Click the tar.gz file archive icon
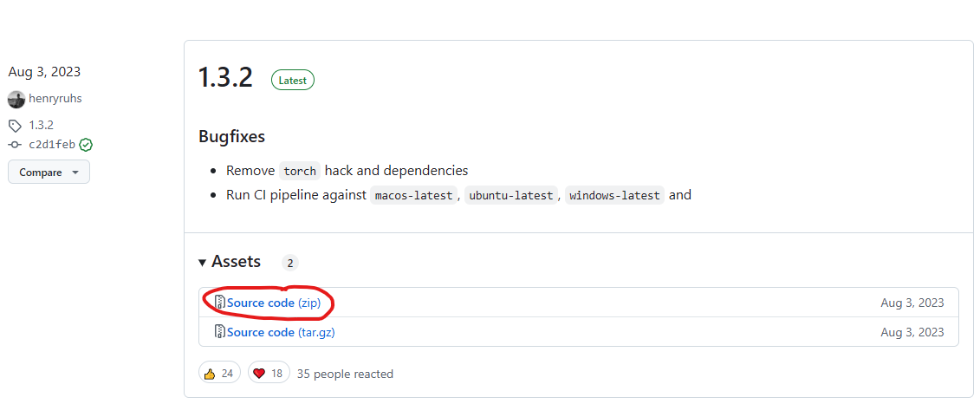The image size is (980, 404). [x=220, y=332]
